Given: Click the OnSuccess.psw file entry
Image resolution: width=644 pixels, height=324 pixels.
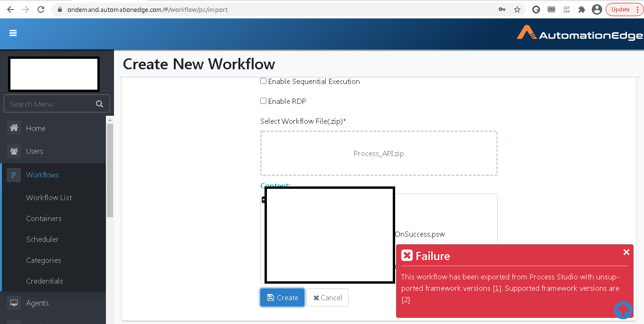Looking at the screenshot, I should click(420, 234).
